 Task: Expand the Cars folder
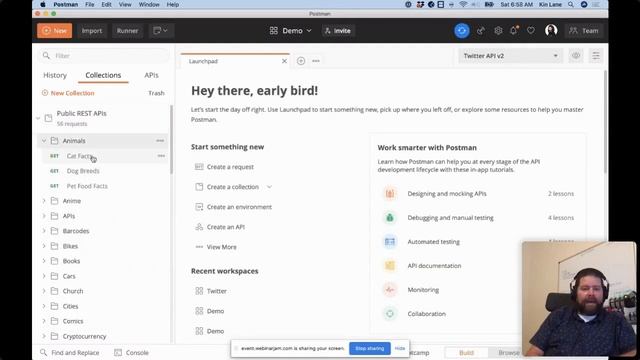[44, 276]
